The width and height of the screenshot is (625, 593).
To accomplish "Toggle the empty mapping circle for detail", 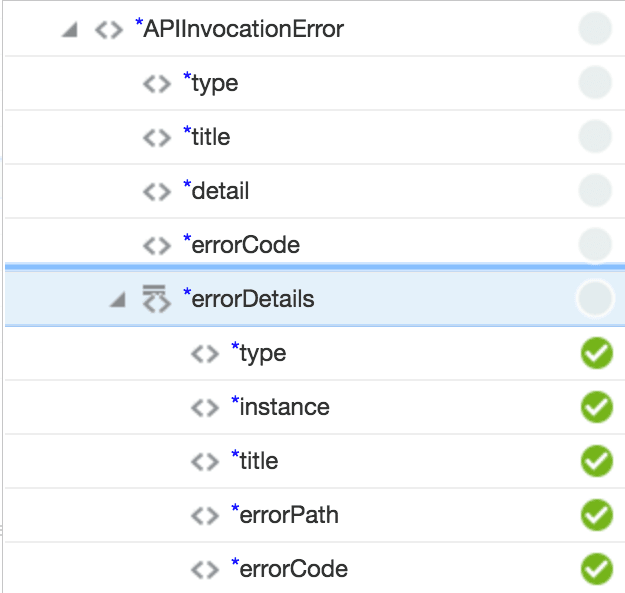I will click(x=595, y=190).
